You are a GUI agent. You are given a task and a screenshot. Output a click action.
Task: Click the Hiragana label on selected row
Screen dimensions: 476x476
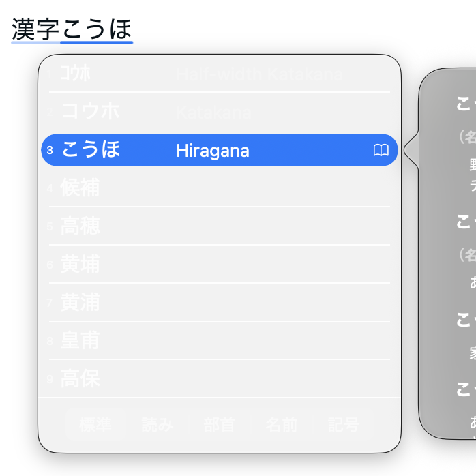212,151
